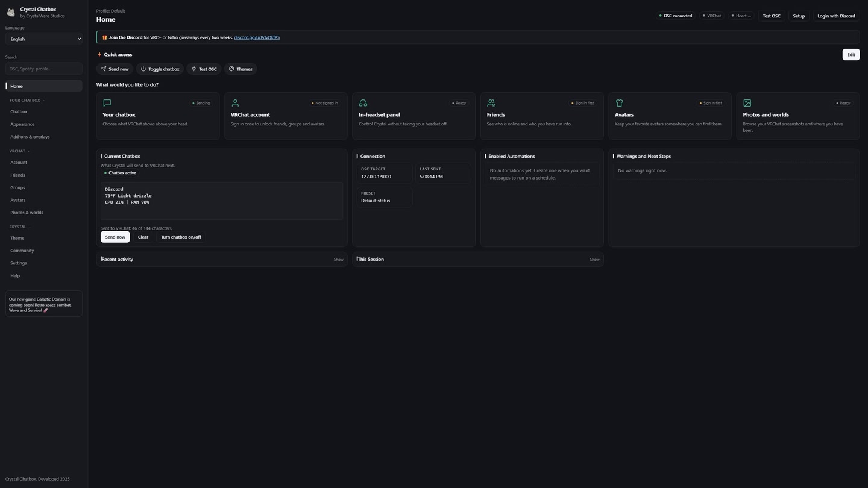Show the This Session panel
Image resolution: width=868 pixels, height=488 pixels.
click(x=594, y=260)
